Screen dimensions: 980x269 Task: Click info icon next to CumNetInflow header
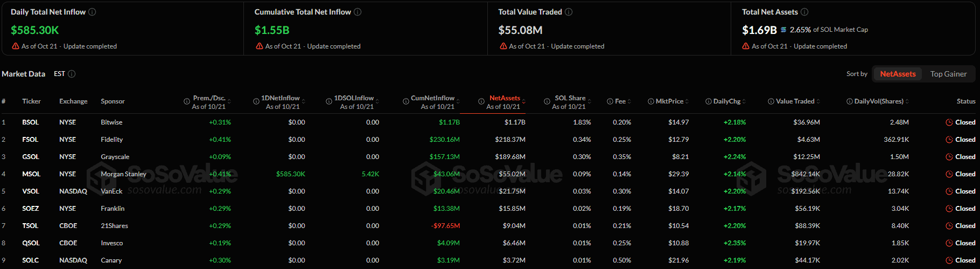point(406,101)
